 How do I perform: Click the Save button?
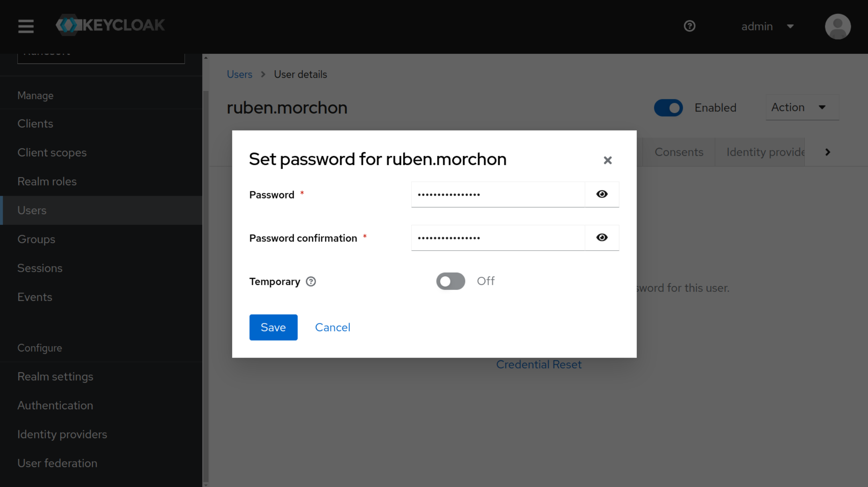tap(273, 327)
